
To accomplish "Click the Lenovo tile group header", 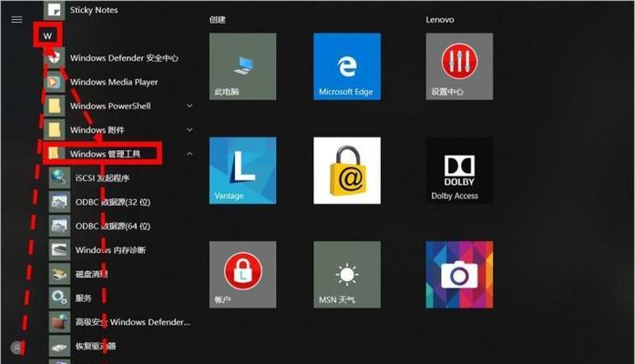I will coord(440,19).
